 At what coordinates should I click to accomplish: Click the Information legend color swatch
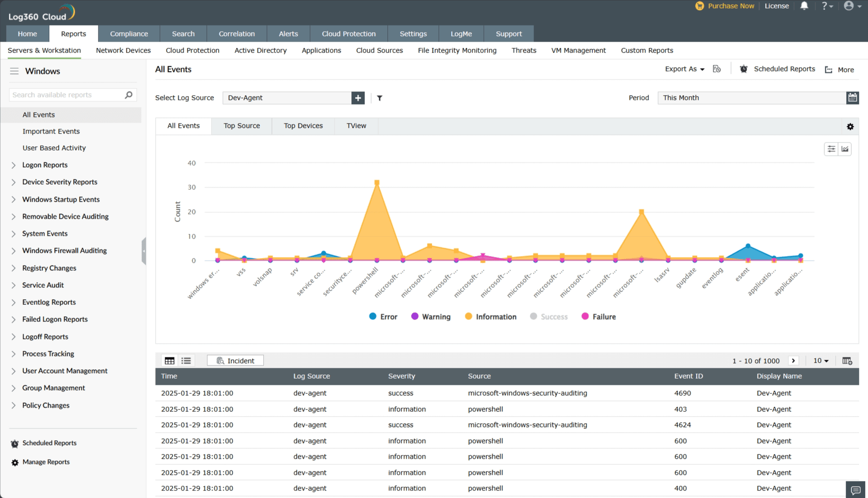(468, 317)
